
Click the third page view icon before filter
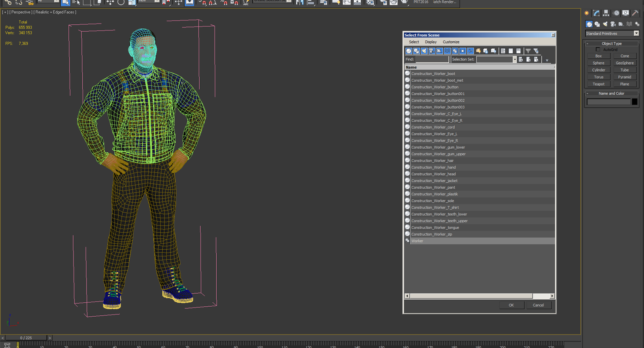click(518, 51)
